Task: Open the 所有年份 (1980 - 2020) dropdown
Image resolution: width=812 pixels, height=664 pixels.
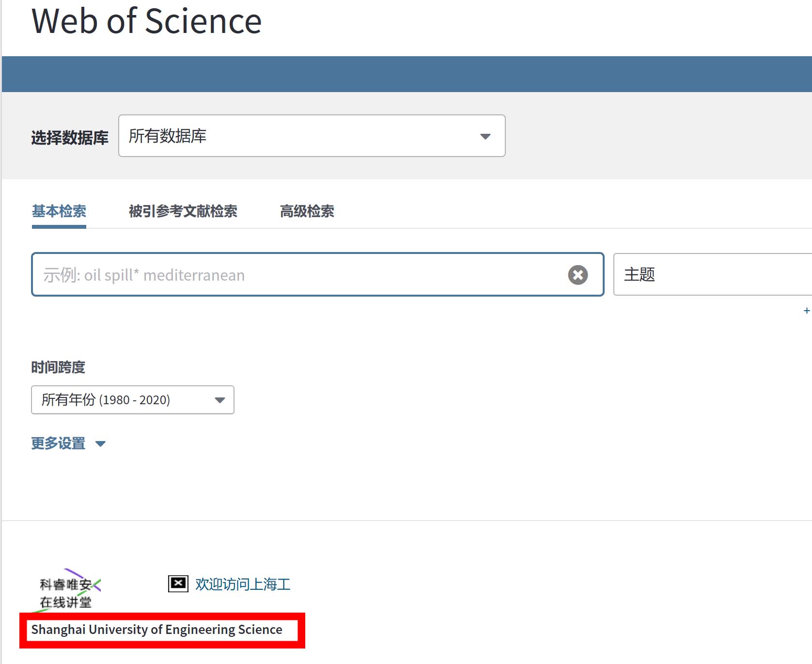Action: [x=132, y=400]
